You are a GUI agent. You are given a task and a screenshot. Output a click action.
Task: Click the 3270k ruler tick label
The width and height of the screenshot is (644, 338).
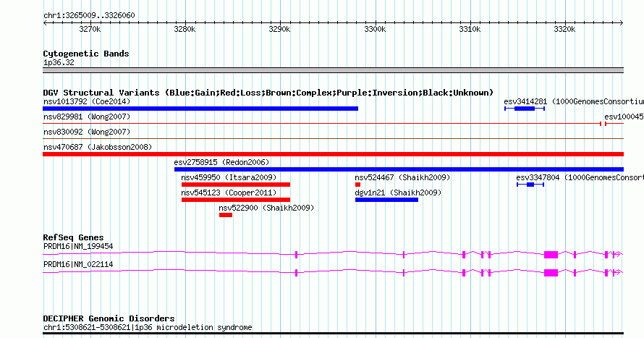[90, 29]
